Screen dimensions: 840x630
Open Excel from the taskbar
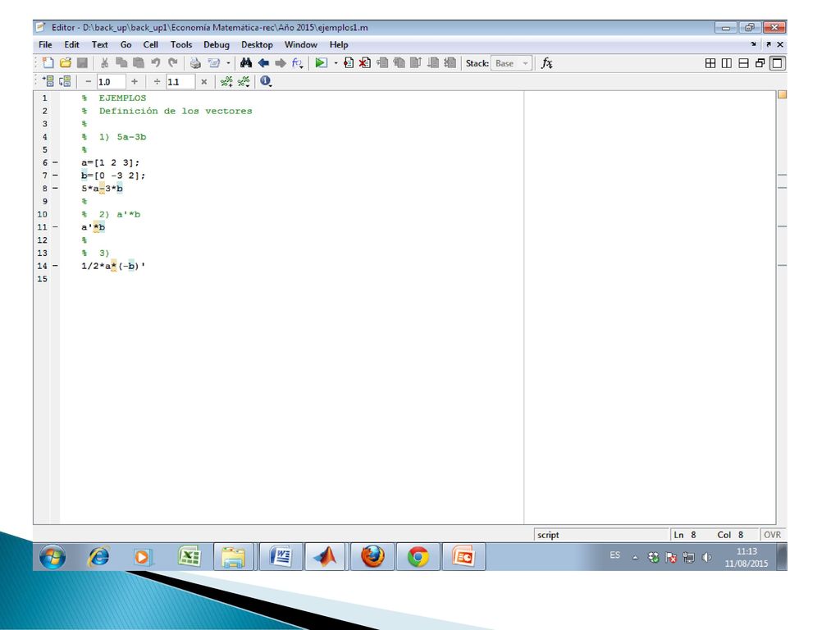pos(189,557)
